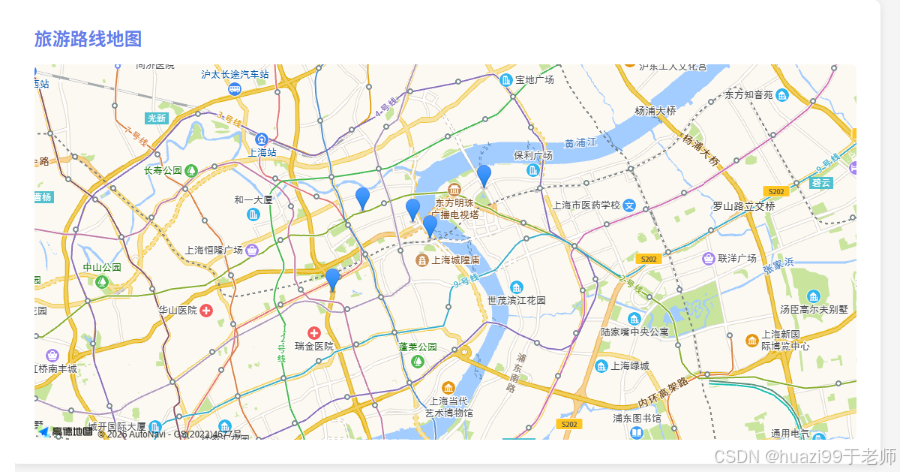Click the blue marker just above 上海城隍庙
This screenshot has width=900, height=472.
(430, 226)
